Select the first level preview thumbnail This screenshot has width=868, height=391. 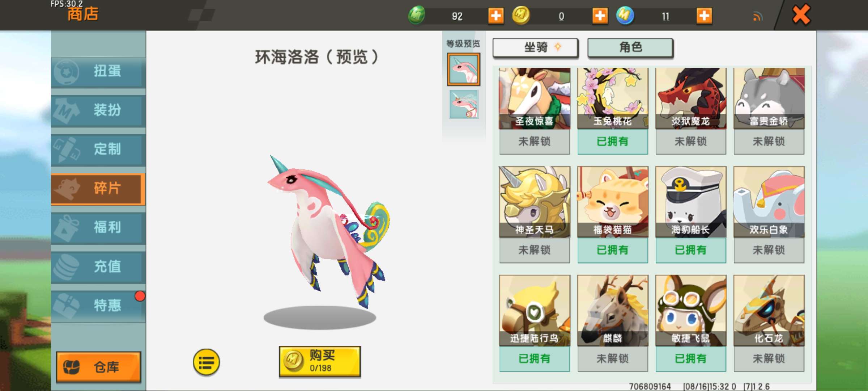[463, 69]
